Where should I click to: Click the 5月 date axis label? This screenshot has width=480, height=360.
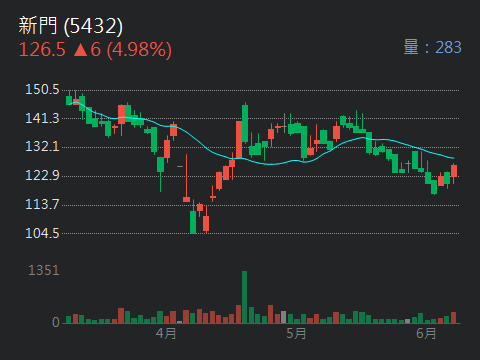[296, 333]
